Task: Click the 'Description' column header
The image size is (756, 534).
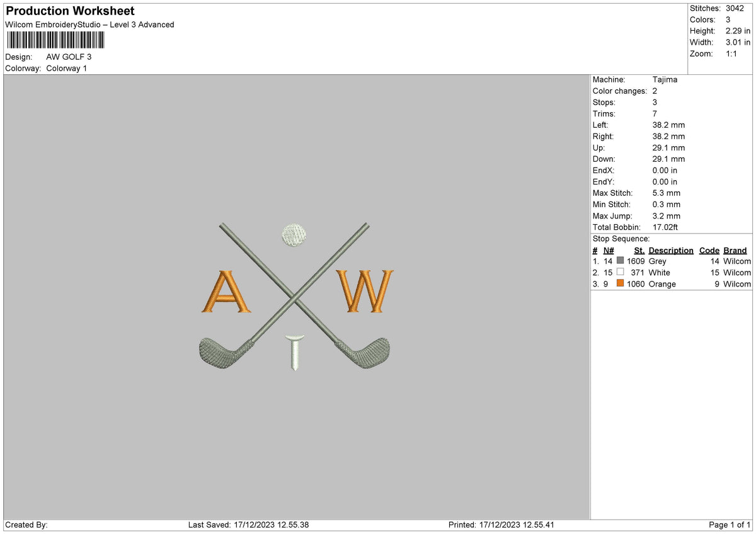Action: pyautogui.click(x=671, y=250)
